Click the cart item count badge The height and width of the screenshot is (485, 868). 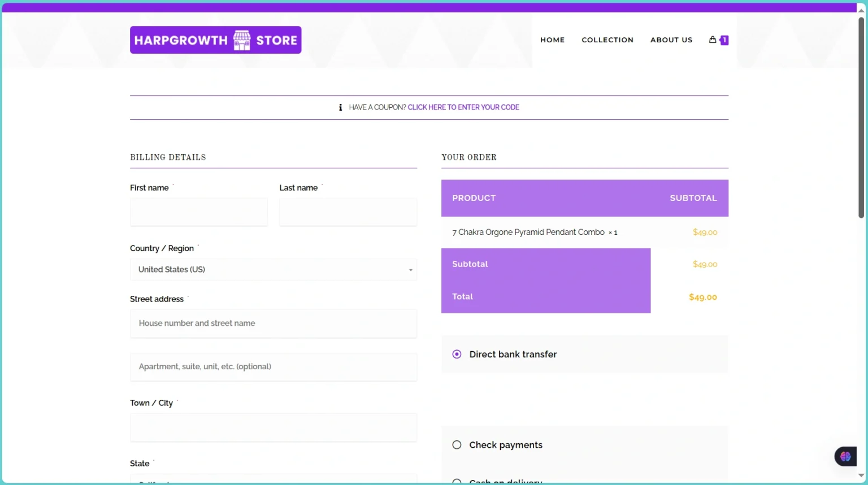coord(724,40)
